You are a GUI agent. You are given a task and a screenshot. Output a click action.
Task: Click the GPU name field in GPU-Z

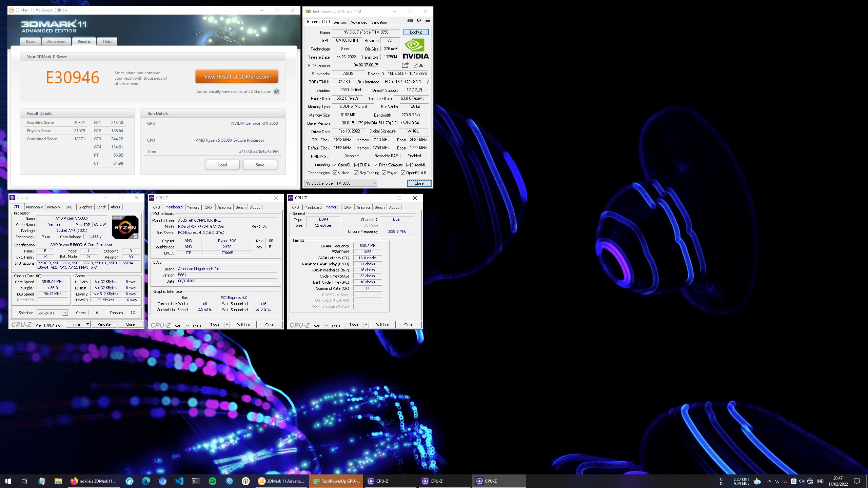tap(366, 32)
